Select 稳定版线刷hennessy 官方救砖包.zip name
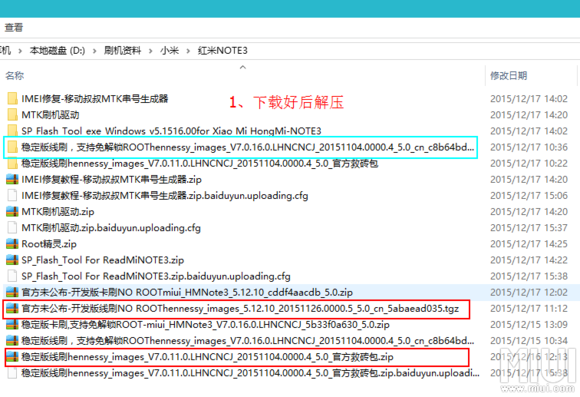The height and width of the screenshot is (397, 580). click(207, 357)
